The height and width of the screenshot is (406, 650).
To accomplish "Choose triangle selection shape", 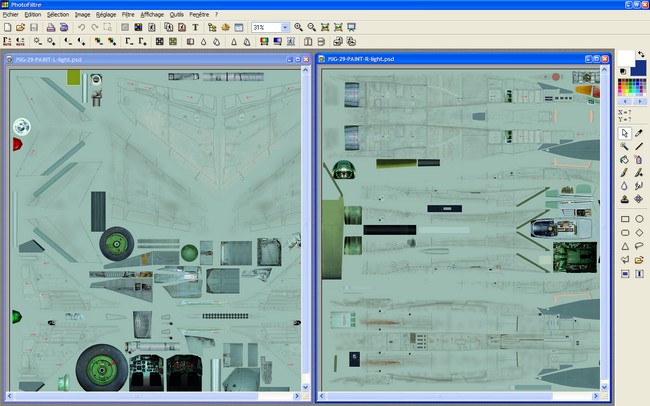I will pyautogui.click(x=625, y=246).
